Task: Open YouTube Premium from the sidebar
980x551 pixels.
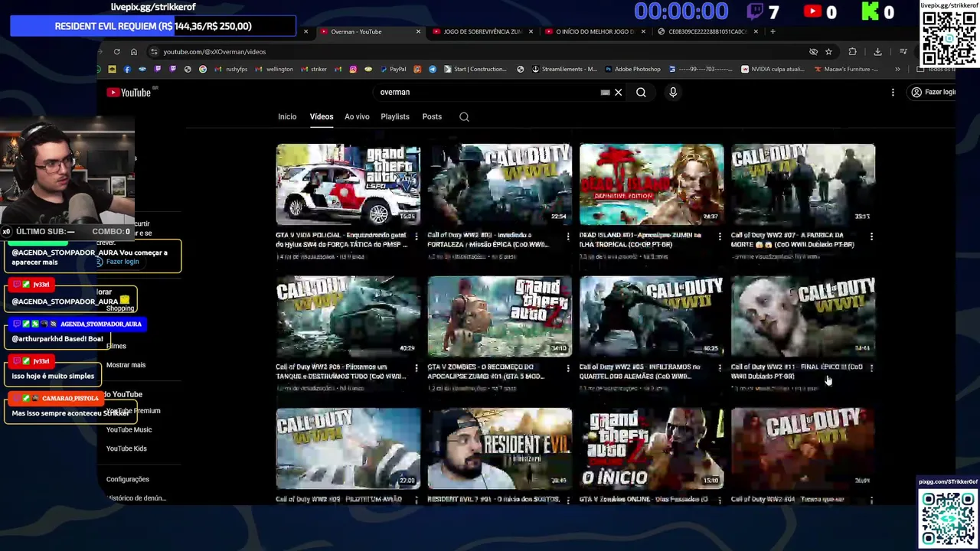Action: coord(133,411)
